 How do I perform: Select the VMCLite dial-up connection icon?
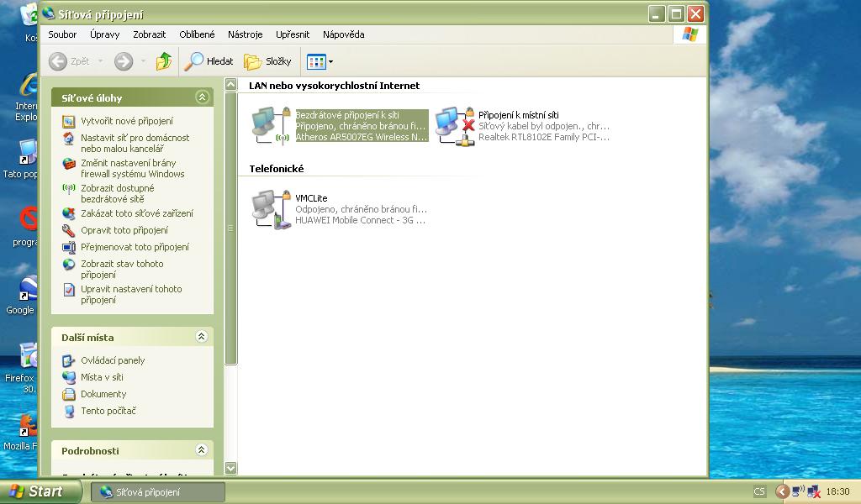(272, 209)
